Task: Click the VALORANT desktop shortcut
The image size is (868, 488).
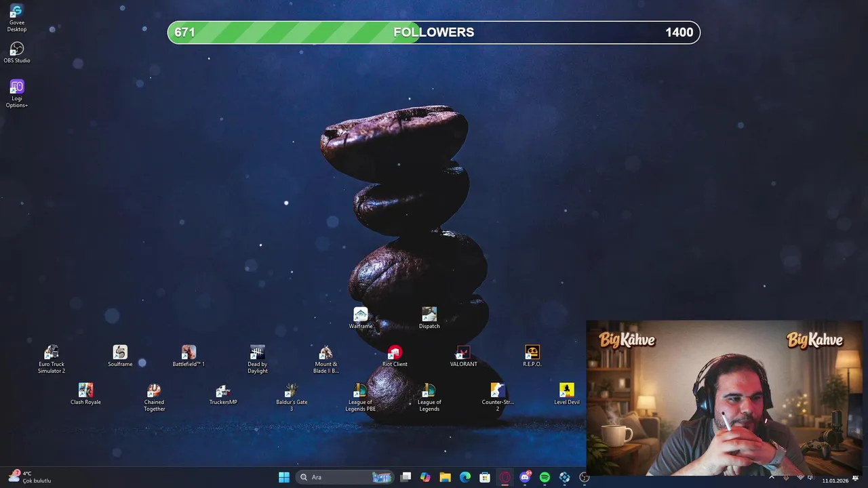Action: click(x=464, y=357)
